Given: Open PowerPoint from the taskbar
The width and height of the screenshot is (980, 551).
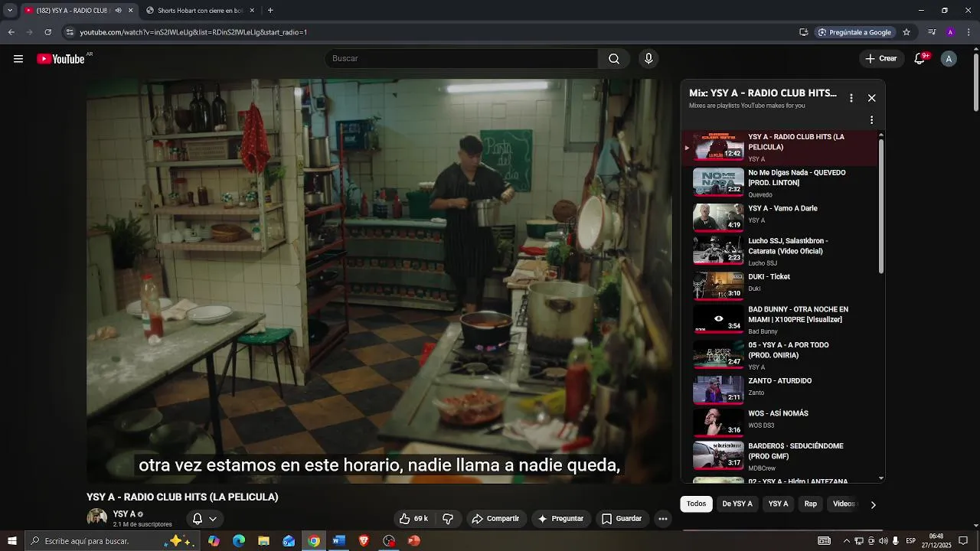Looking at the screenshot, I should (x=413, y=541).
